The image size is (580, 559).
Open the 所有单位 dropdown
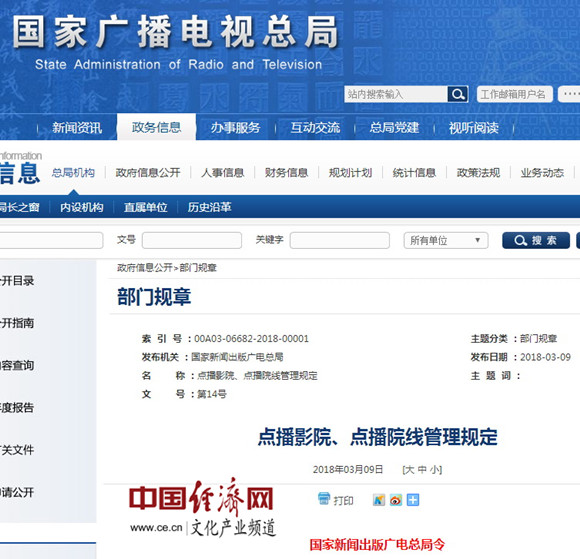tap(446, 240)
